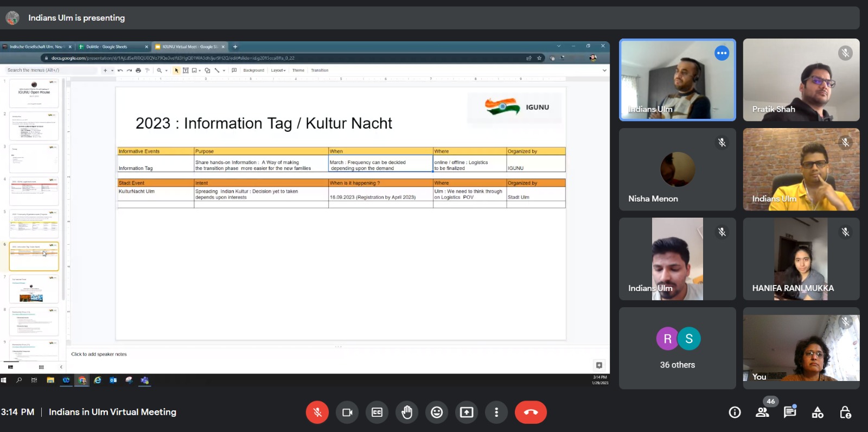The height and width of the screenshot is (432, 868).
Task: Expand the new slide layout dropdown arrow
Action: coord(112,70)
